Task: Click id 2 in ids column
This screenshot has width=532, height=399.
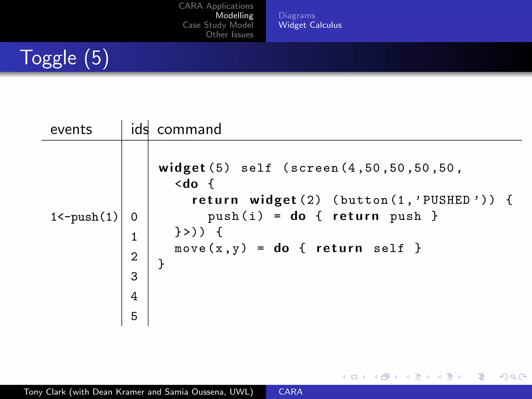Action: (x=134, y=257)
